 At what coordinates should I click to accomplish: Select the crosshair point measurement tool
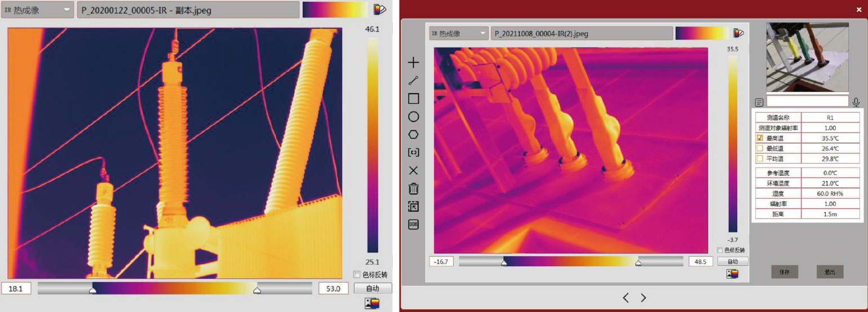click(413, 63)
